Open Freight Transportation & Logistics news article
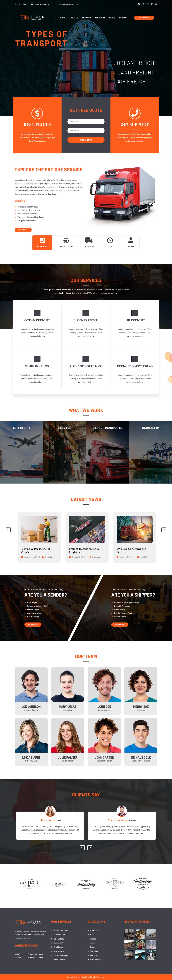Viewport: 172px width, 980px height. [x=84, y=550]
